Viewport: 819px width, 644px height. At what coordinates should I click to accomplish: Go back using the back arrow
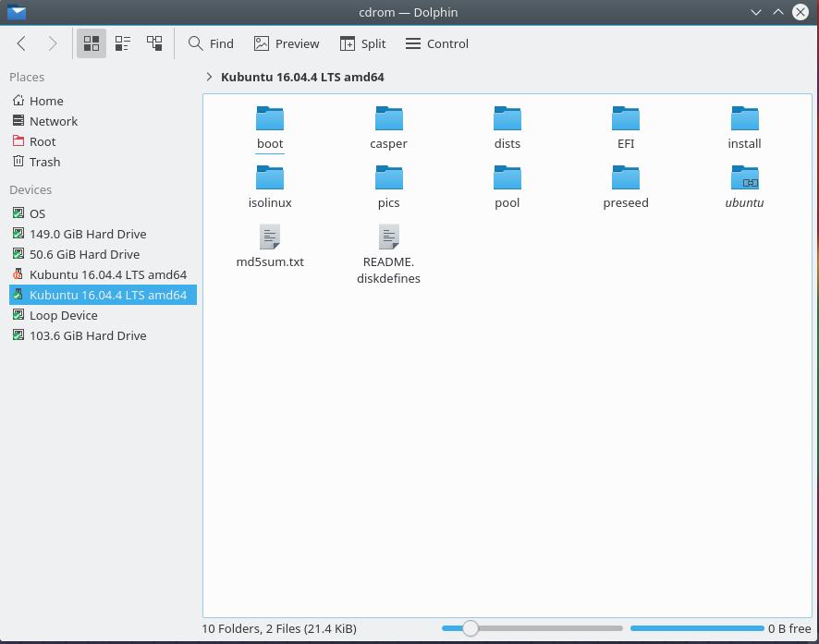[x=22, y=43]
